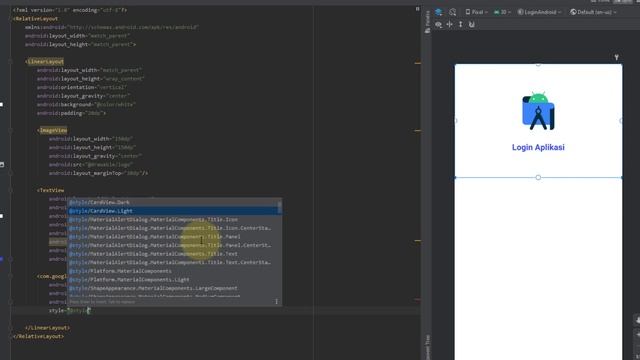Open the Component Tree side panel tab

427,347
